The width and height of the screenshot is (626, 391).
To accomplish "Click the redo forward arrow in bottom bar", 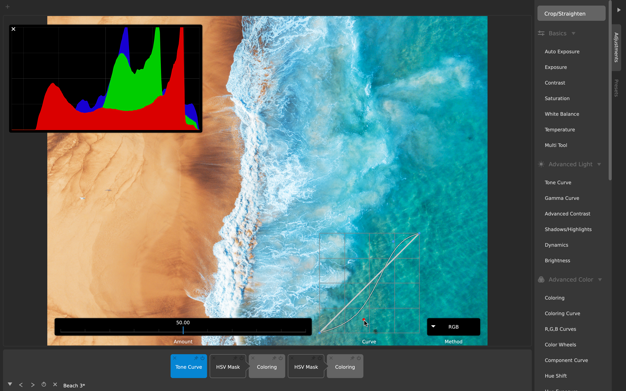I will pos(33,385).
